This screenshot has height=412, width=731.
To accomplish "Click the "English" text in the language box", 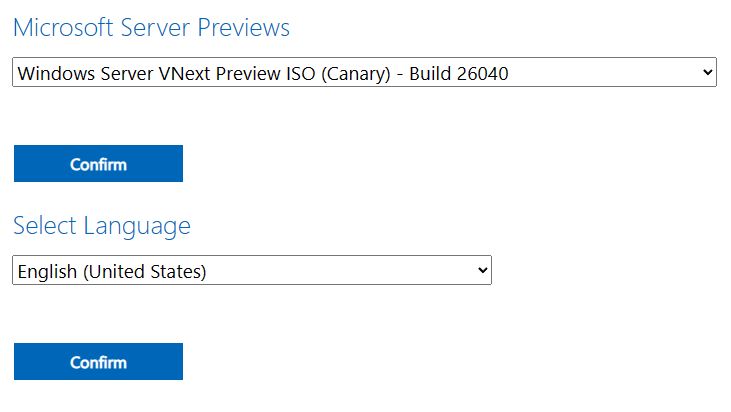I will click(45, 271).
